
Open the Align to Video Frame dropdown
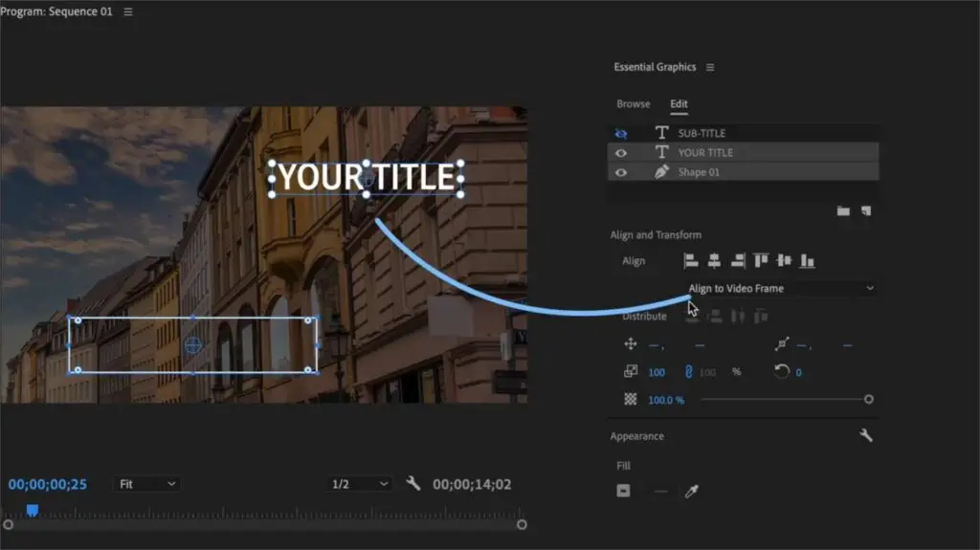pyautogui.click(x=781, y=288)
